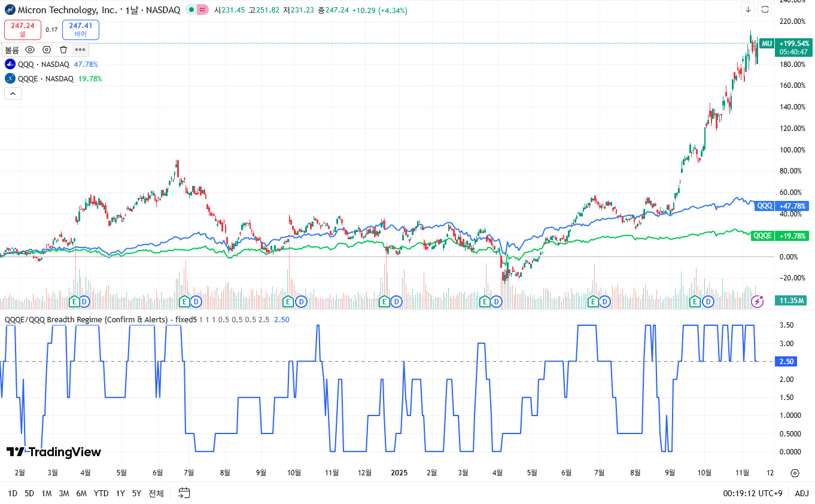815x504 pixels.
Task: Click the +199.54% last value label
Action: point(795,44)
